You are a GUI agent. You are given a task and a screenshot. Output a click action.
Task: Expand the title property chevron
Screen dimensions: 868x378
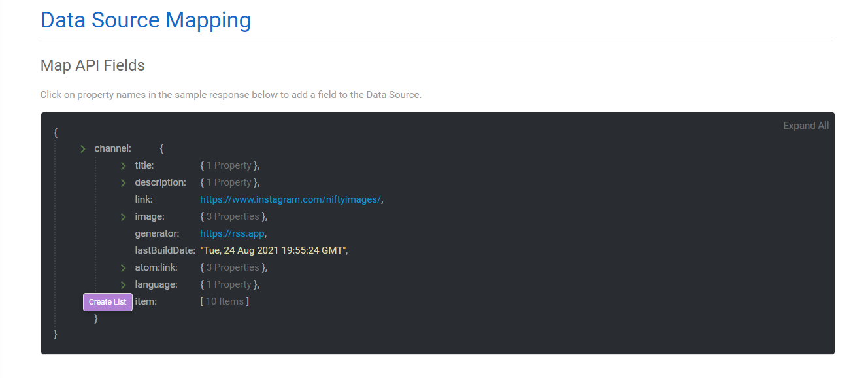pyautogui.click(x=123, y=166)
